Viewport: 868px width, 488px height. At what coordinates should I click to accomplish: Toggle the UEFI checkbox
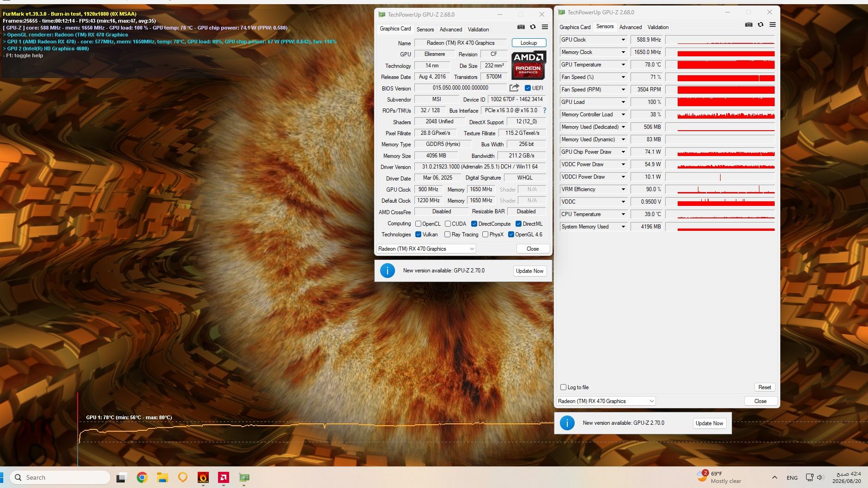click(x=528, y=88)
